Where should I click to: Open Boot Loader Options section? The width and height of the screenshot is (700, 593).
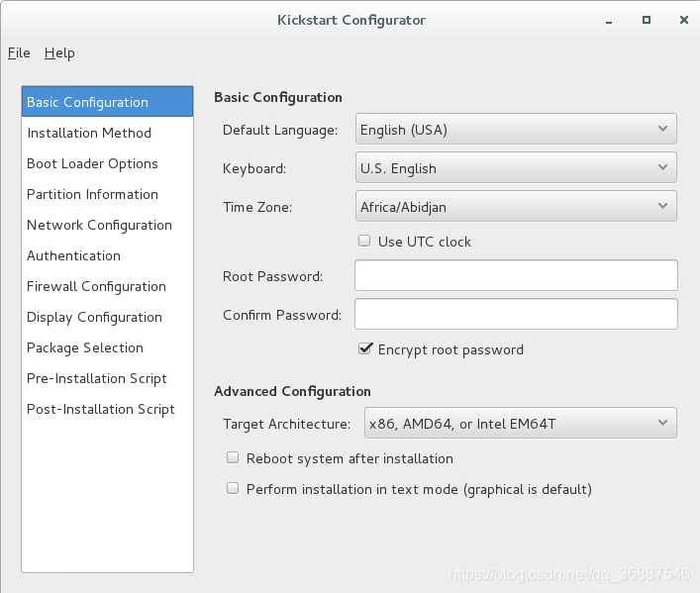(107, 163)
